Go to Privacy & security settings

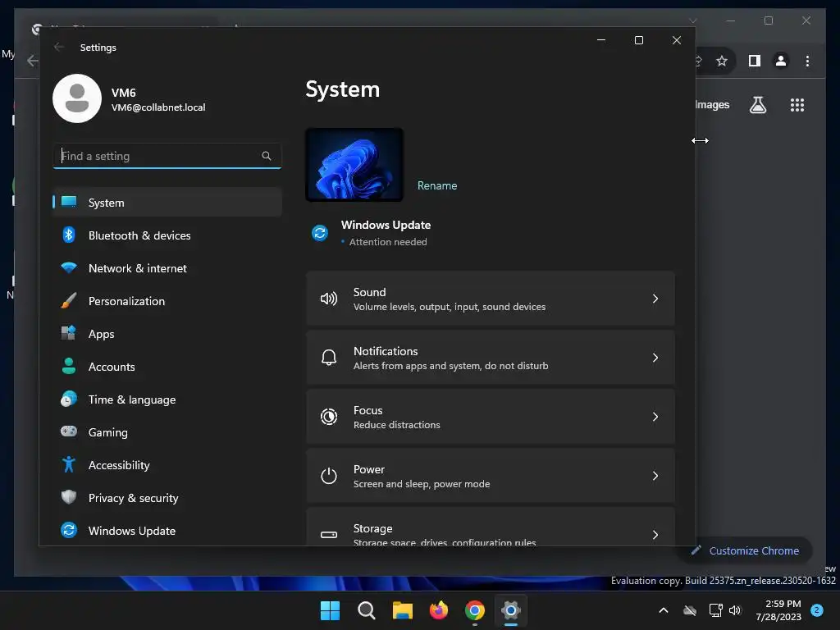coord(167,498)
